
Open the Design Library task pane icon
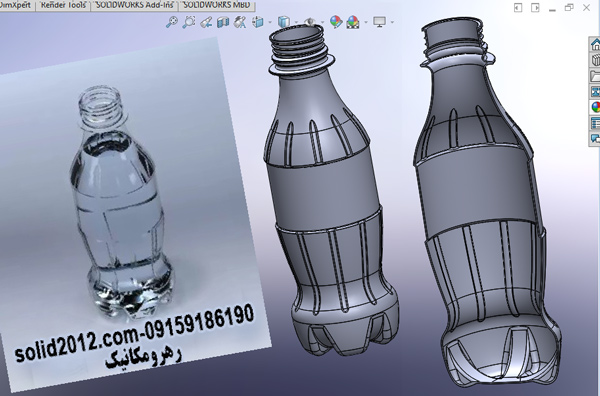pyautogui.click(x=595, y=60)
